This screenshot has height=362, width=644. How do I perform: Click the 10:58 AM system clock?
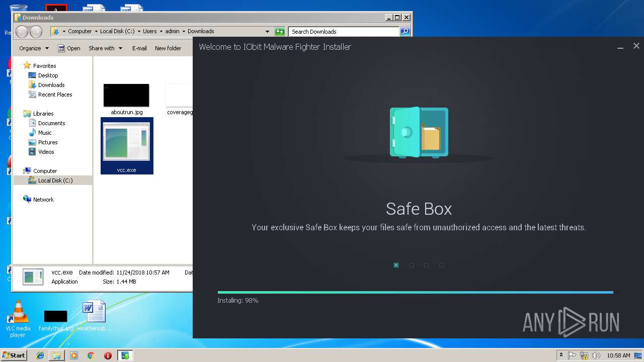pos(618,355)
